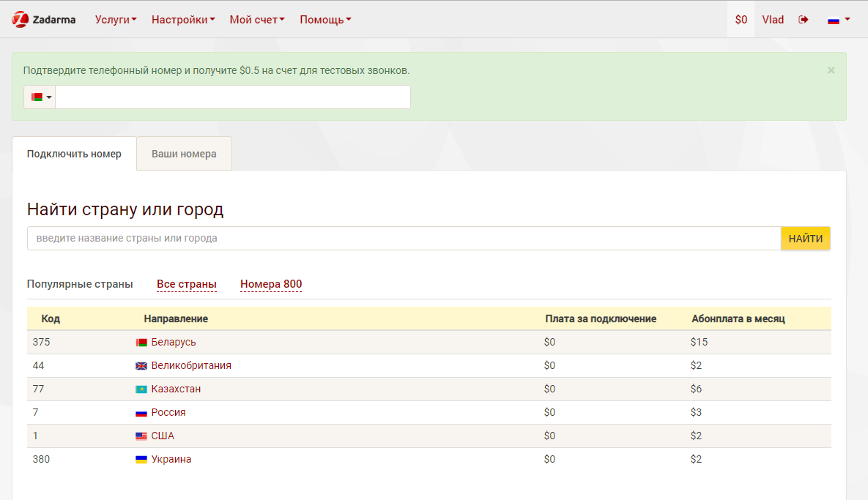Click the Zadarma logo icon
The image size is (868, 500).
pyautogui.click(x=20, y=20)
